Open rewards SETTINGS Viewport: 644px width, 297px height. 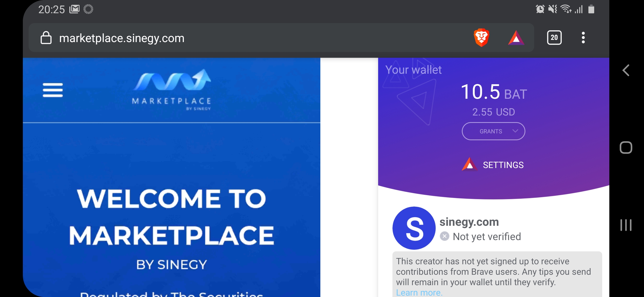tap(493, 165)
